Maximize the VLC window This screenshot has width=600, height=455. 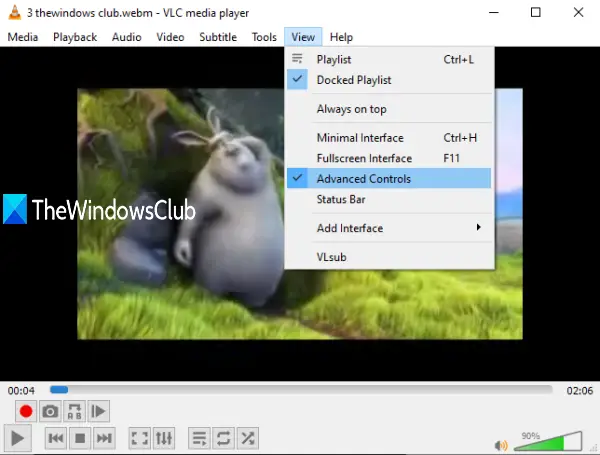click(536, 13)
